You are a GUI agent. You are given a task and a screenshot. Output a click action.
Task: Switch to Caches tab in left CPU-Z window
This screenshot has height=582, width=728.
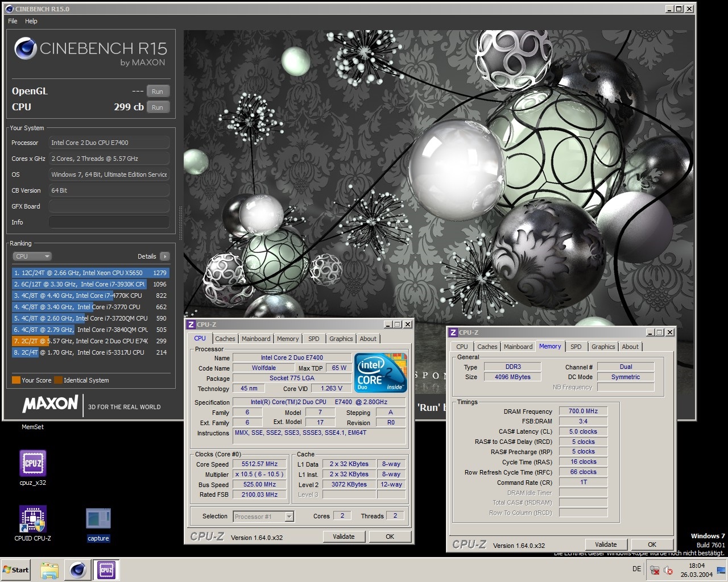pos(225,339)
